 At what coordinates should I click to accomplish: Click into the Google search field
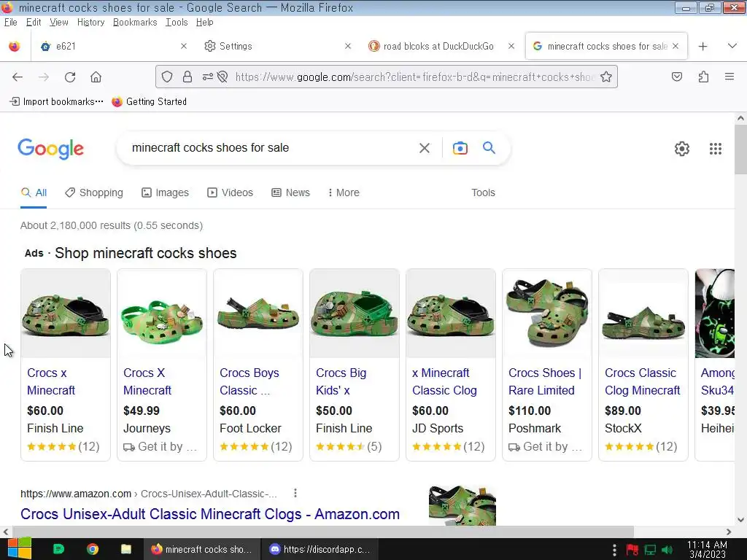tap(269, 147)
